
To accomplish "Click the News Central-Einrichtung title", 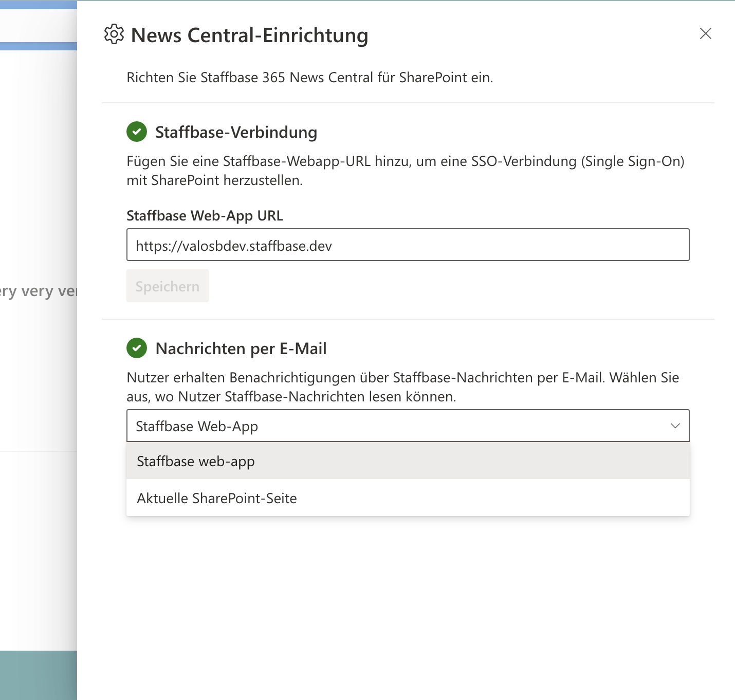I will pyautogui.click(x=250, y=35).
